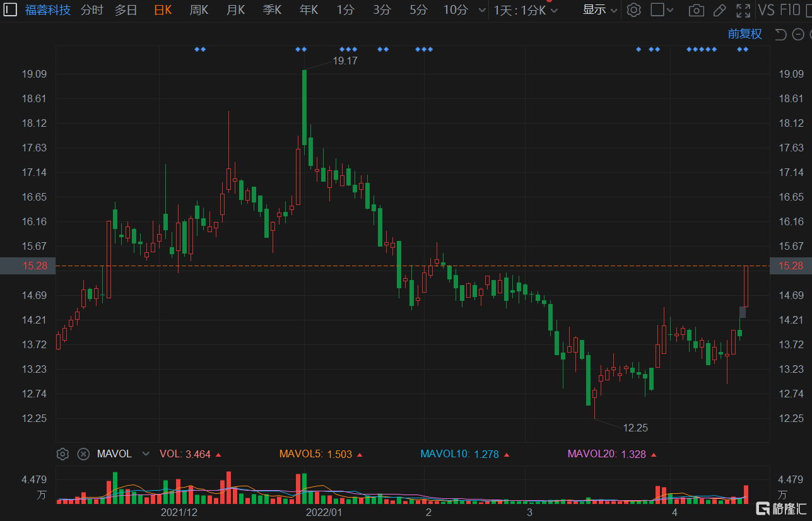This screenshot has width=812, height=521.
Task: Click the layout square icon in toolbar
Action: pos(657,10)
